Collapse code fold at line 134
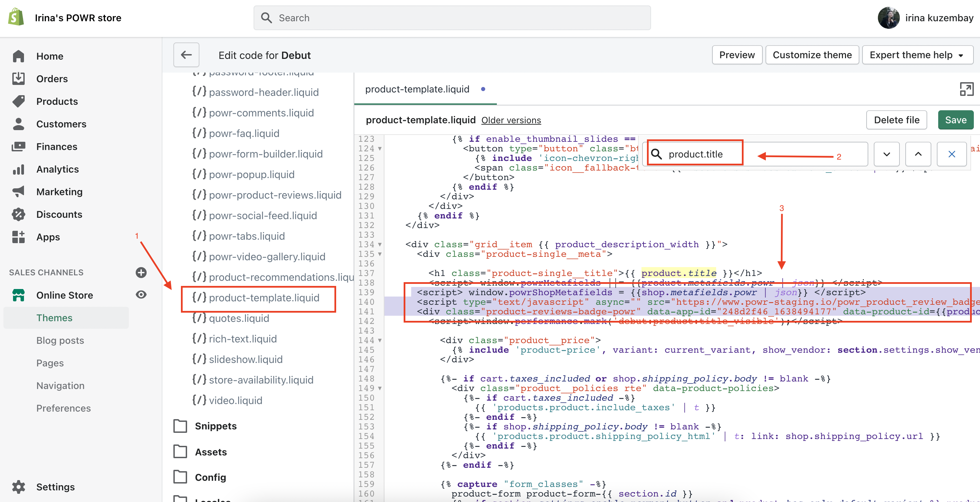The height and width of the screenshot is (502, 980). [x=380, y=244]
